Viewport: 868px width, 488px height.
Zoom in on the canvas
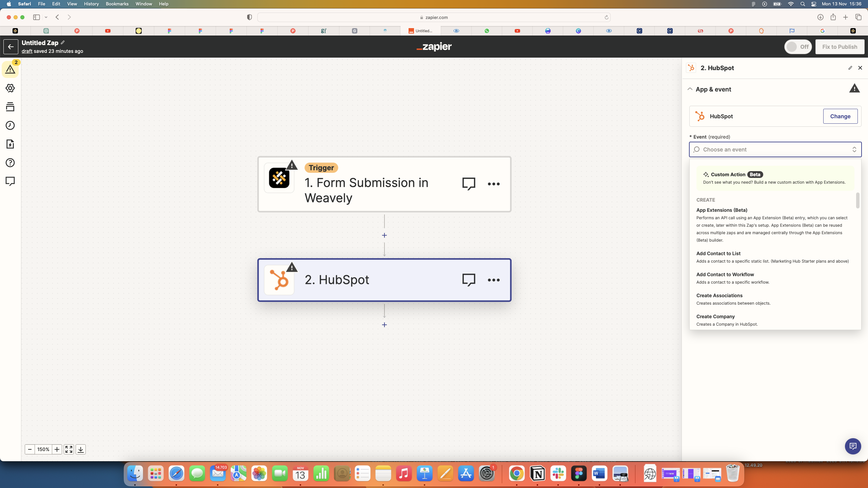pyautogui.click(x=57, y=449)
